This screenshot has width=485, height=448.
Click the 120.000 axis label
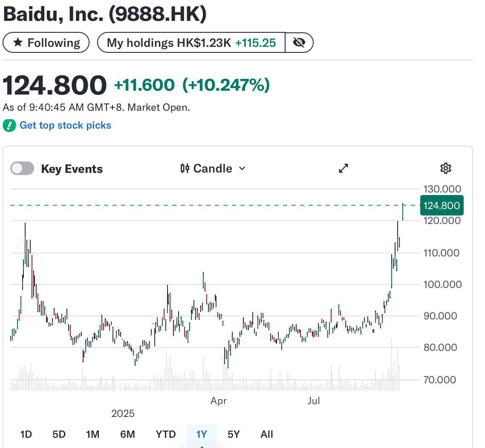pyautogui.click(x=442, y=221)
